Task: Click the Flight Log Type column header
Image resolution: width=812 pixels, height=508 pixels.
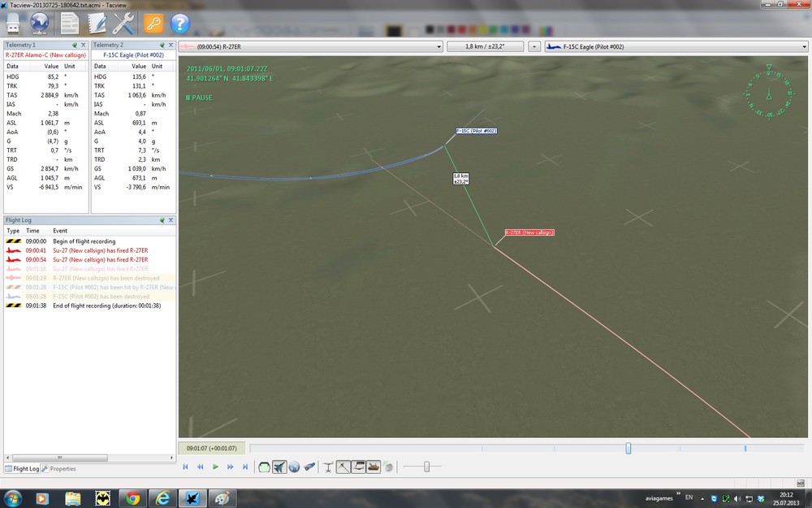Action: coord(14,231)
